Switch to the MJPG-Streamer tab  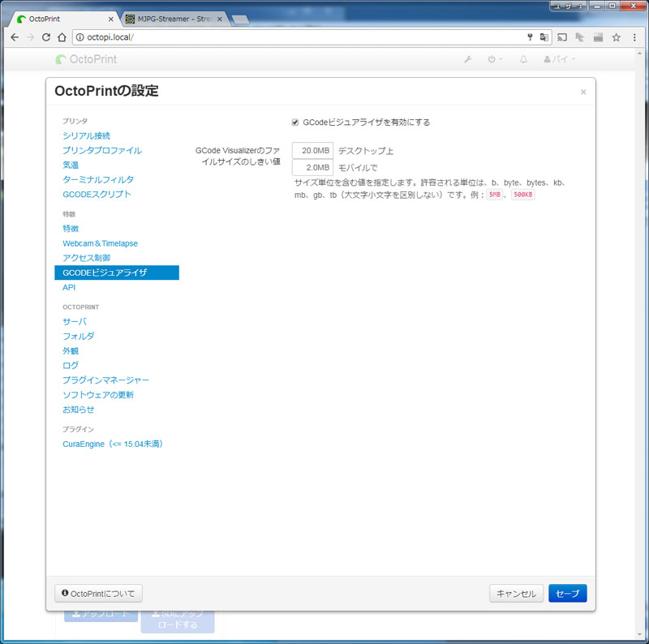point(174,19)
